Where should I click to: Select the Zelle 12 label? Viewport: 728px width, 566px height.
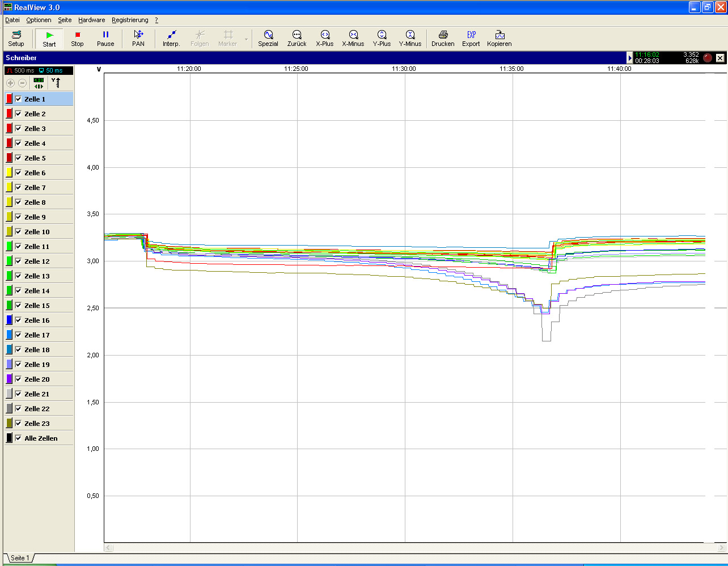37,261
